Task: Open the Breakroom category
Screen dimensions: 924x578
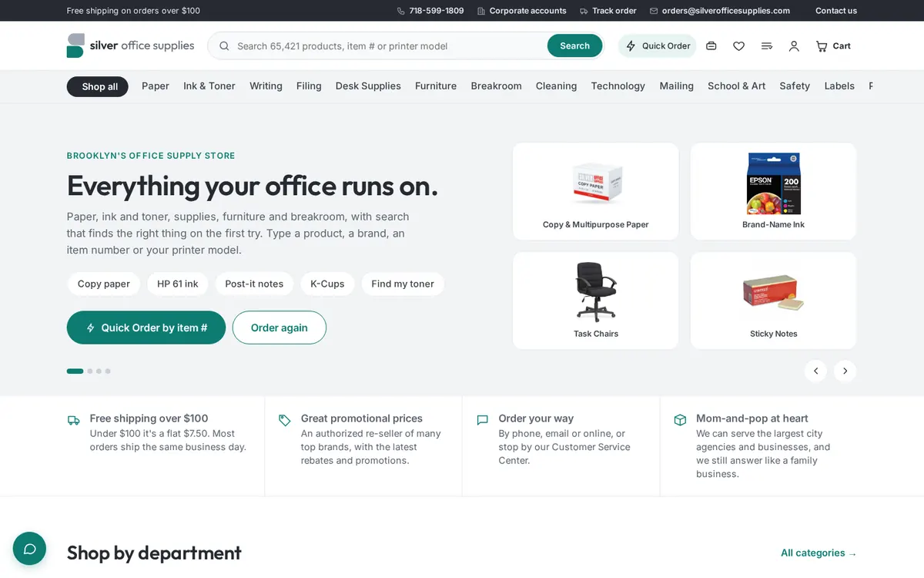Action: [497, 86]
